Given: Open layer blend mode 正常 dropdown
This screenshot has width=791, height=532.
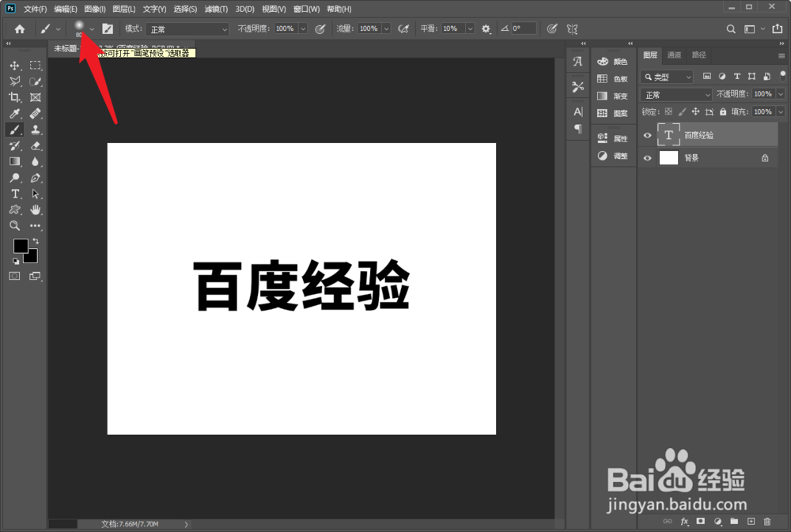Looking at the screenshot, I should click(x=676, y=94).
